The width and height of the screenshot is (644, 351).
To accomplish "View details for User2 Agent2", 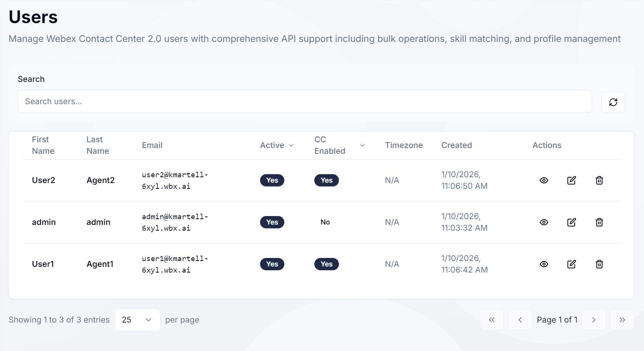I will [544, 180].
